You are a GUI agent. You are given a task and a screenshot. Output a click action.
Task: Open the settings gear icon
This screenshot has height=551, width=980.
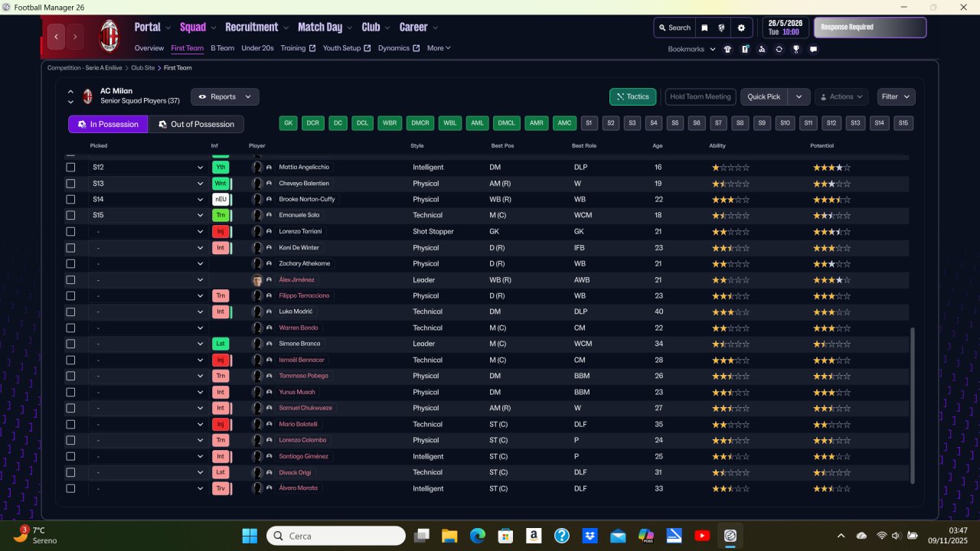[741, 28]
